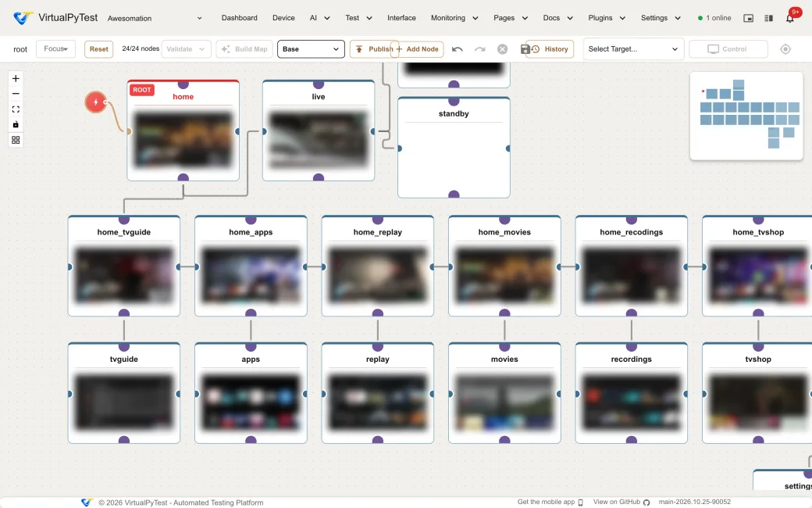Expand the Docs menu
Screen dimensions: 812x508
click(x=557, y=18)
